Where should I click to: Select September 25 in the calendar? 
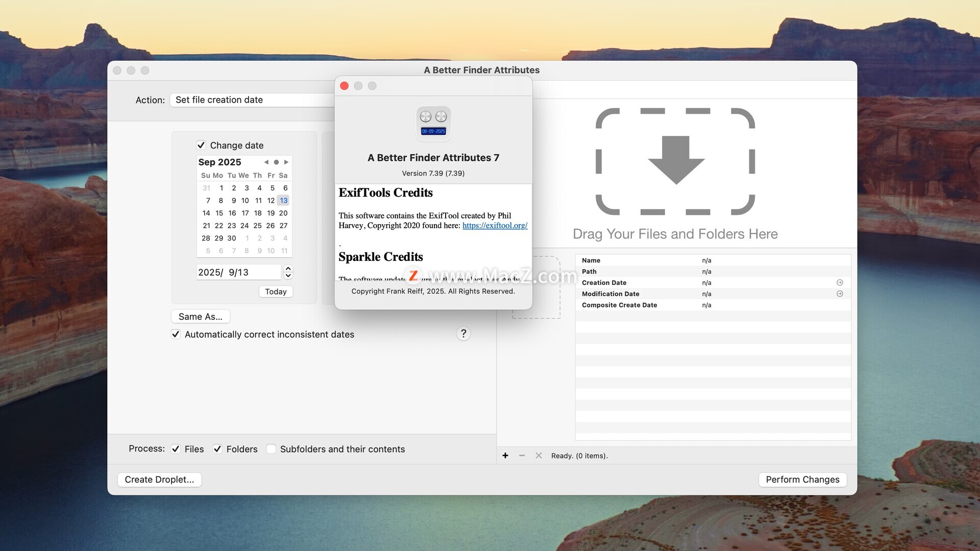point(258,225)
